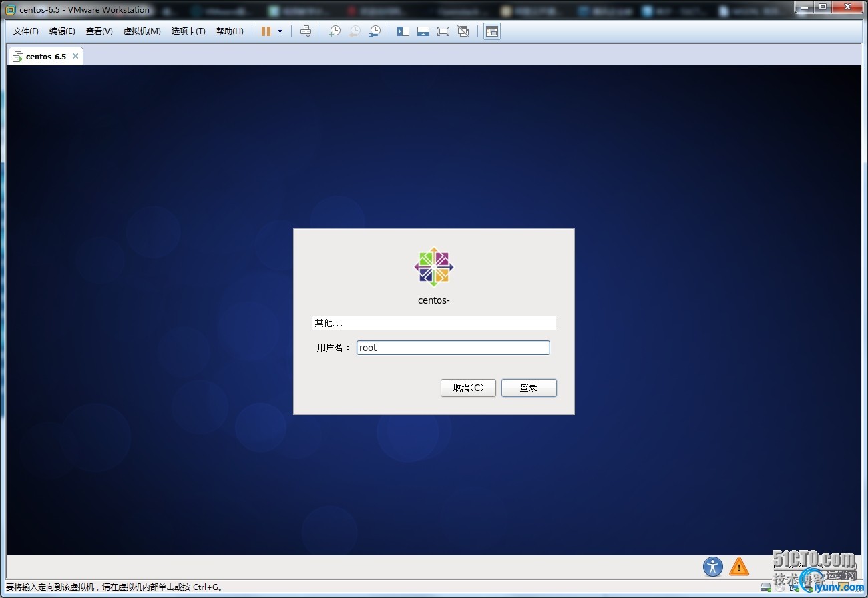Click the network adapter status icon

pos(793,587)
